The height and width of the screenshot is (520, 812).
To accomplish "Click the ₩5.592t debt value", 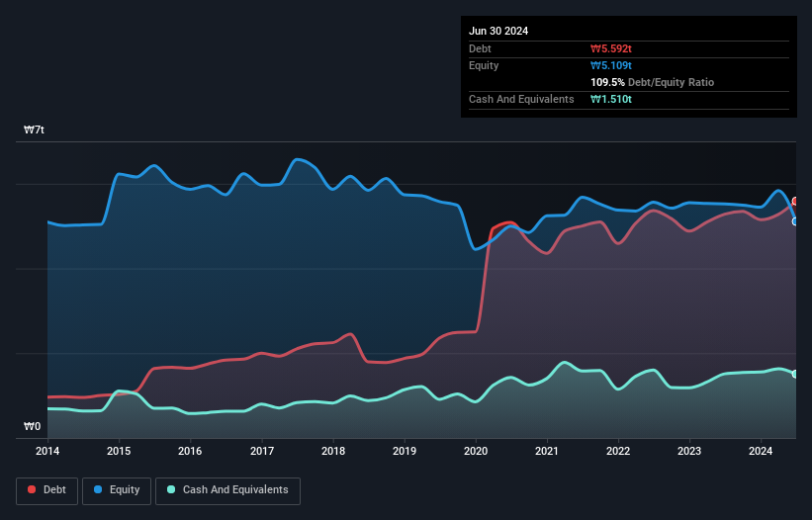I will coord(611,48).
